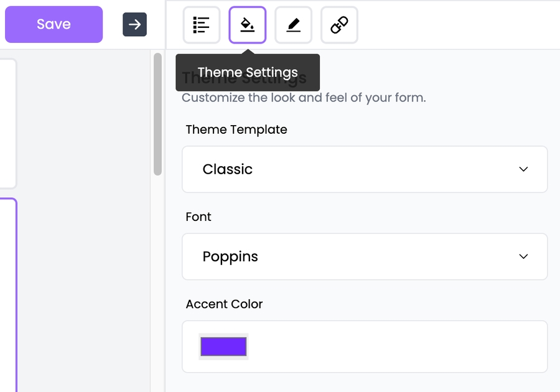This screenshot has height=392, width=560.
Task: Click the chevron arrow in Font field
Action: point(523,256)
